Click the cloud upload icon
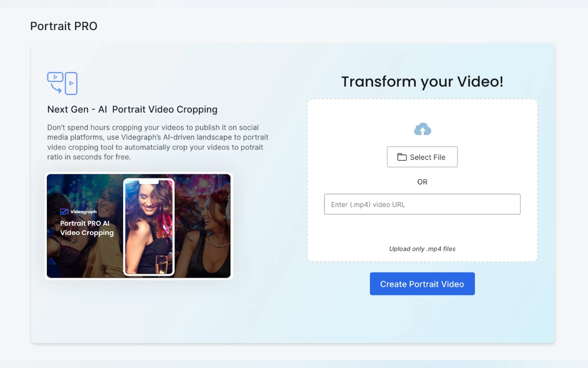 pyautogui.click(x=422, y=129)
